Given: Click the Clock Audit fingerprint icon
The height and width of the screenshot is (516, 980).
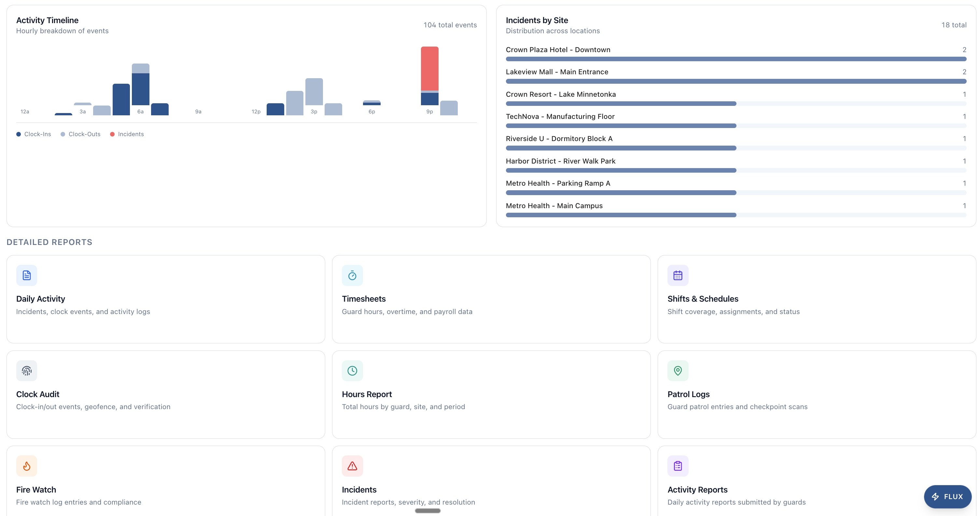Looking at the screenshot, I should click(27, 371).
